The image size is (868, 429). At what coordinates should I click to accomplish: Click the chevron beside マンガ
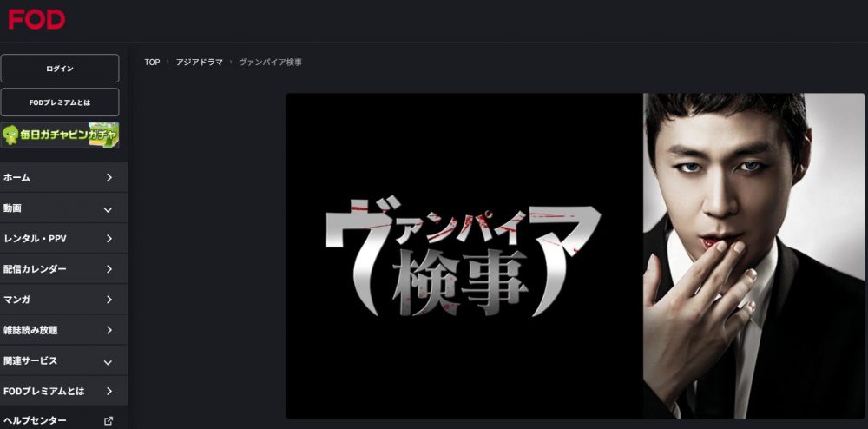109,300
